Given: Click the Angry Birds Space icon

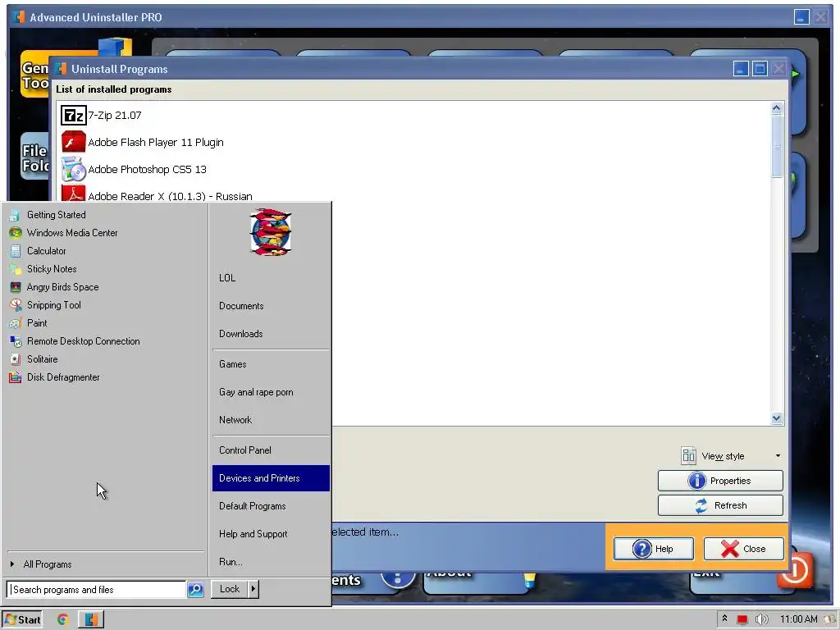Looking at the screenshot, I should (x=15, y=287).
